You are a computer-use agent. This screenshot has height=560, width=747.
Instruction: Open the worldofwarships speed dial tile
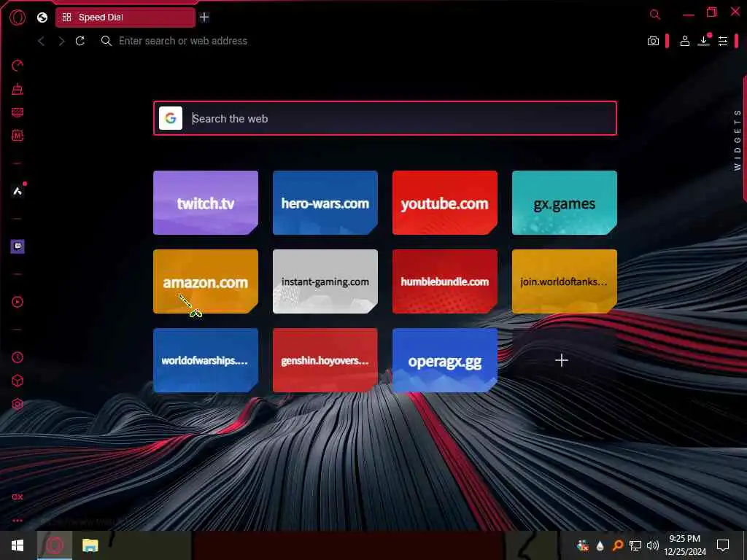205,360
